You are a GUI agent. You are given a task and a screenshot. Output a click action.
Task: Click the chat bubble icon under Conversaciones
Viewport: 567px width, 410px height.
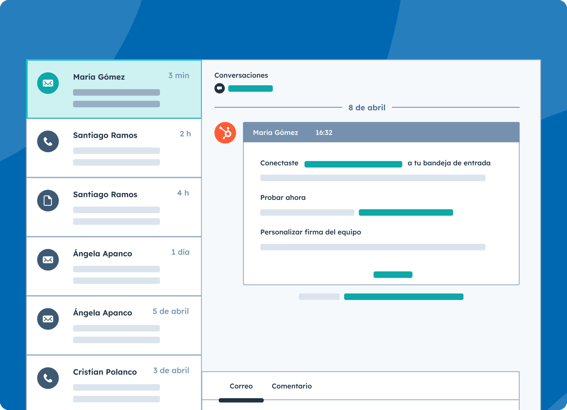[x=219, y=88]
